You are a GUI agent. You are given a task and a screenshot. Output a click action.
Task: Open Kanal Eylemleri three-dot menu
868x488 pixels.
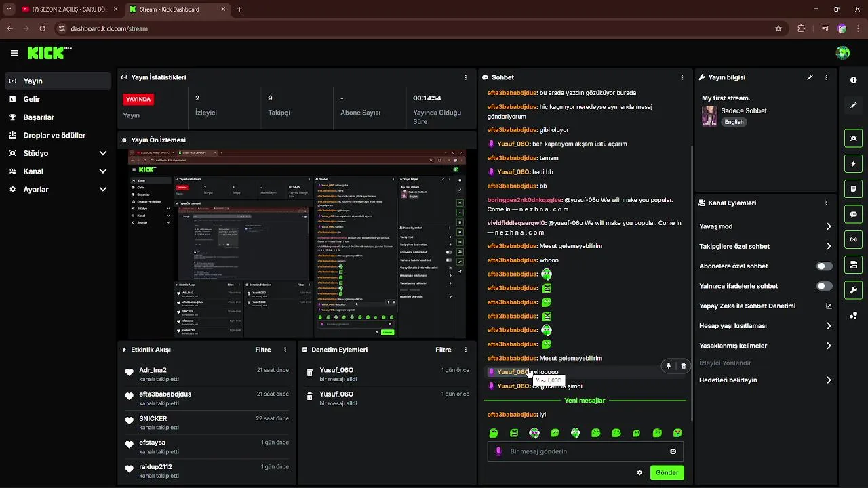(x=826, y=203)
